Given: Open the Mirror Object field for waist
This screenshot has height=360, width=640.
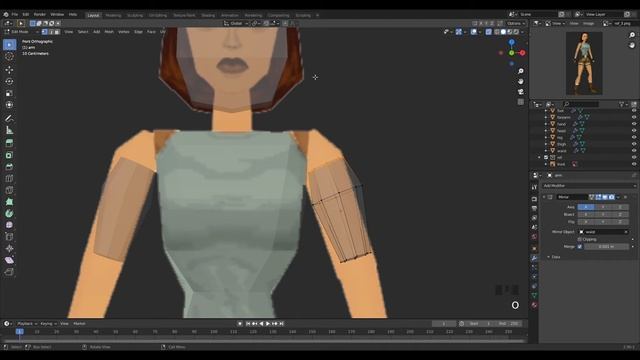Looking at the screenshot, I should [603, 232].
